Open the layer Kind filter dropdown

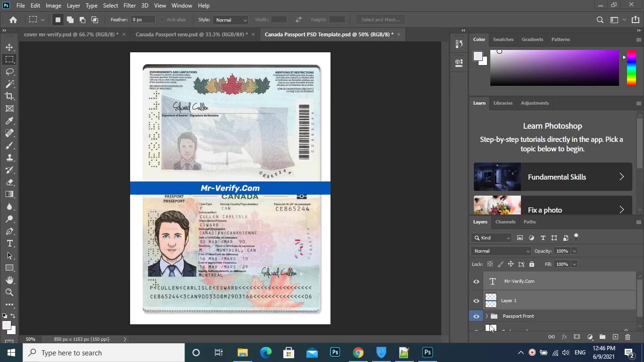click(x=491, y=238)
